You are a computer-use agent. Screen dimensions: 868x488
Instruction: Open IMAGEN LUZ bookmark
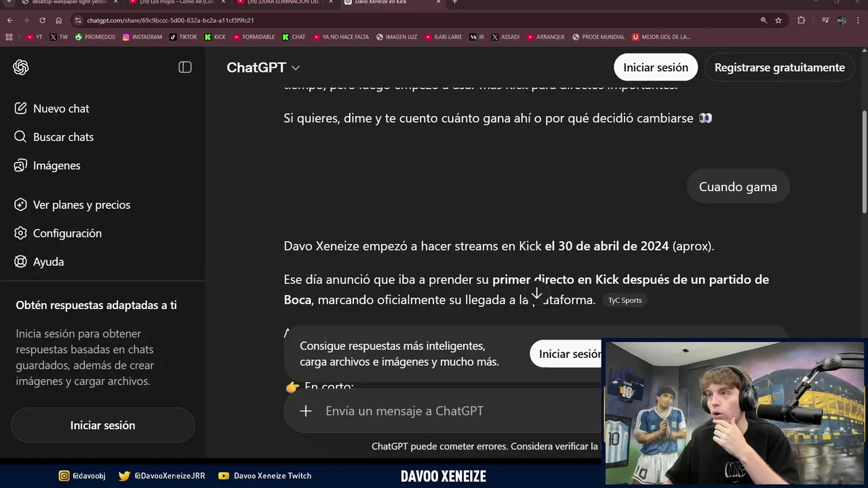tap(397, 37)
